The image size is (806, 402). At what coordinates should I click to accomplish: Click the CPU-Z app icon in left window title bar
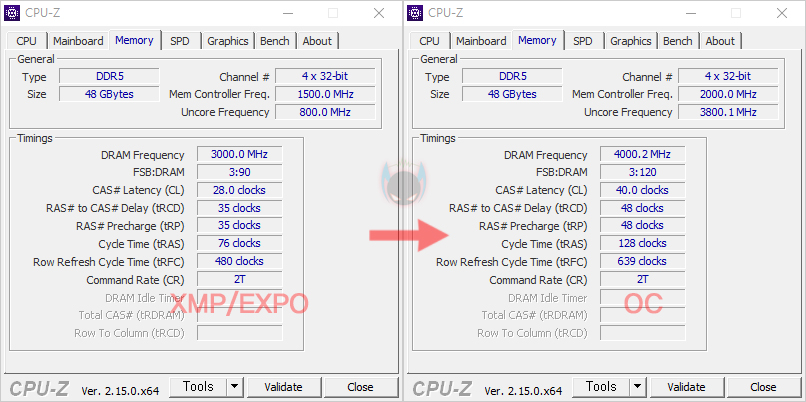pos(12,13)
